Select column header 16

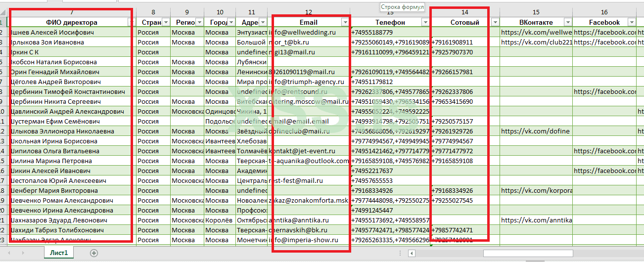pos(604,12)
